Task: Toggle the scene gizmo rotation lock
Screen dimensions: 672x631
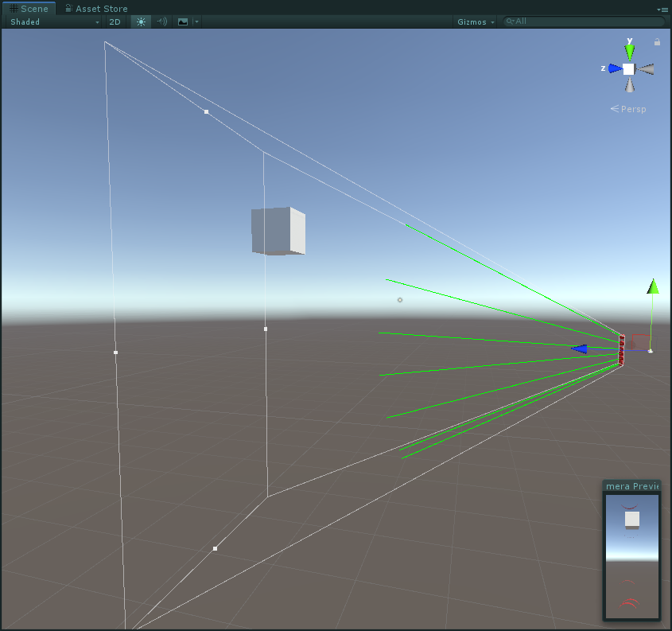Action: 657,42
